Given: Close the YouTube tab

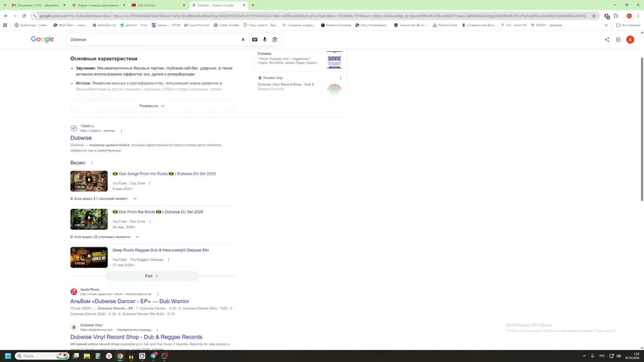Looking at the screenshot, I should pyautogui.click(x=184, y=5).
